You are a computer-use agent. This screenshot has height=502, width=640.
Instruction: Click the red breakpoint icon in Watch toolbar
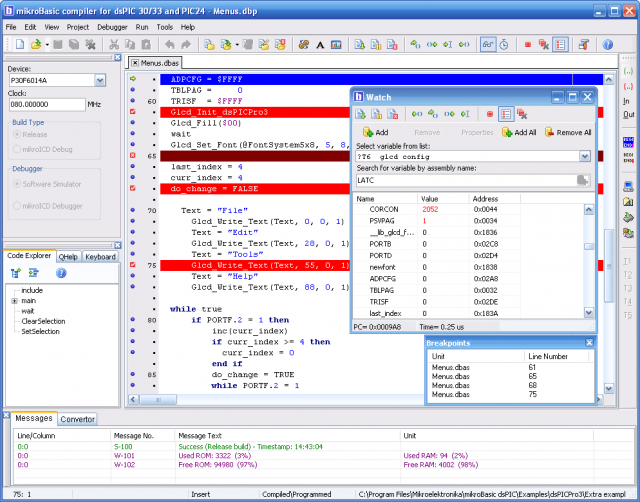(x=490, y=114)
